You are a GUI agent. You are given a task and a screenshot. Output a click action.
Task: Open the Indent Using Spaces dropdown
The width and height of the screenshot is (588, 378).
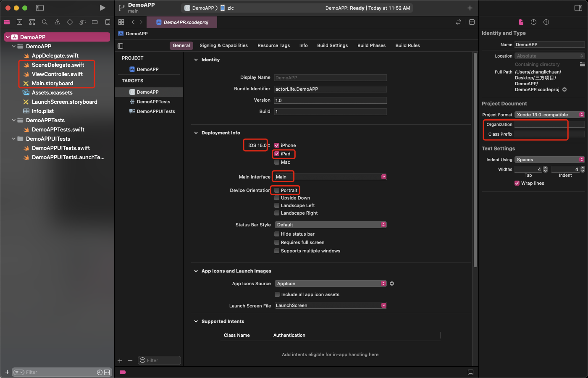[x=549, y=160]
